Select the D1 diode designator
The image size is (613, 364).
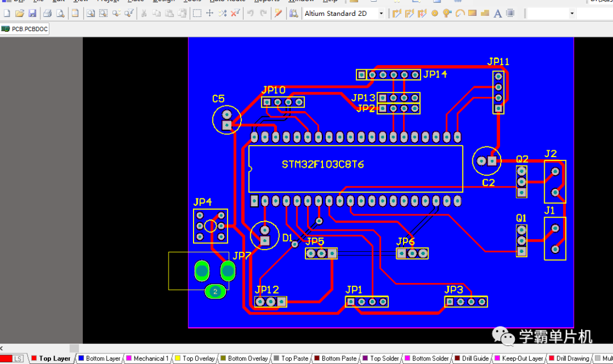click(x=287, y=238)
